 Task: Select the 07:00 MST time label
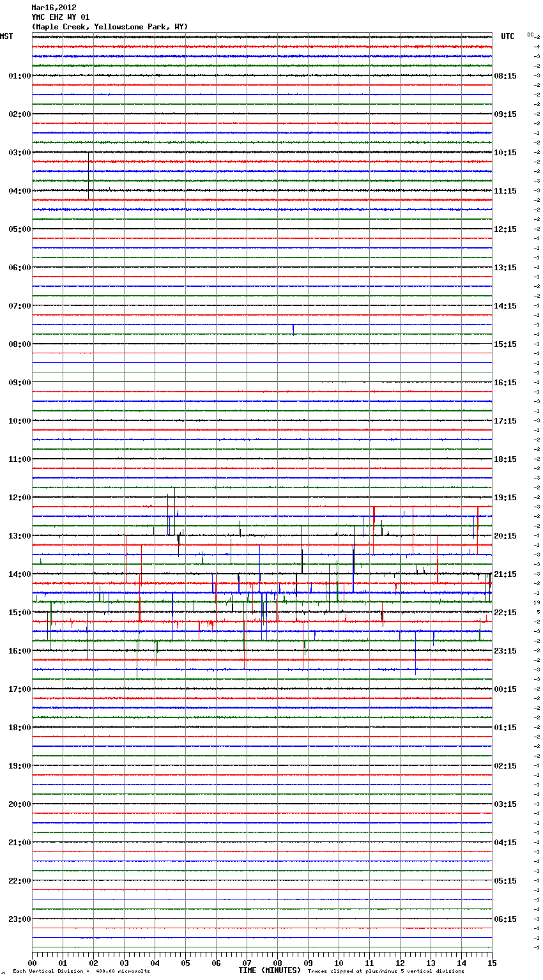pyautogui.click(x=19, y=306)
